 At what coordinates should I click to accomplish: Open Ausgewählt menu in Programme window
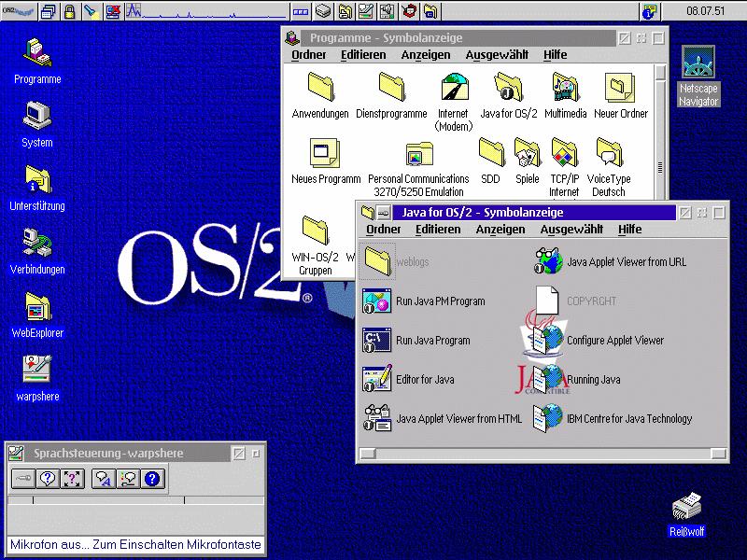(x=497, y=55)
